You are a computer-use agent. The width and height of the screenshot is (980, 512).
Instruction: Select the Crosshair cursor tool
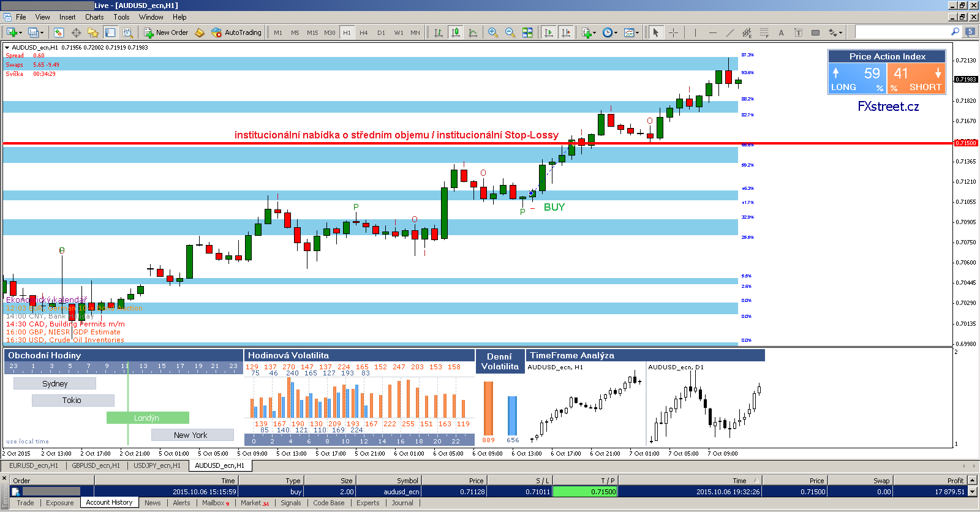click(673, 32)
